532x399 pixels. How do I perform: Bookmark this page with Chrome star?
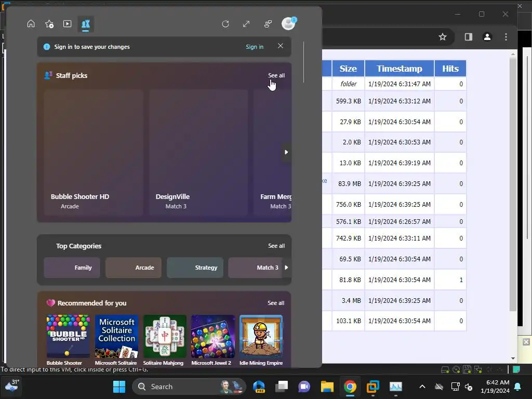pos(443,37)
